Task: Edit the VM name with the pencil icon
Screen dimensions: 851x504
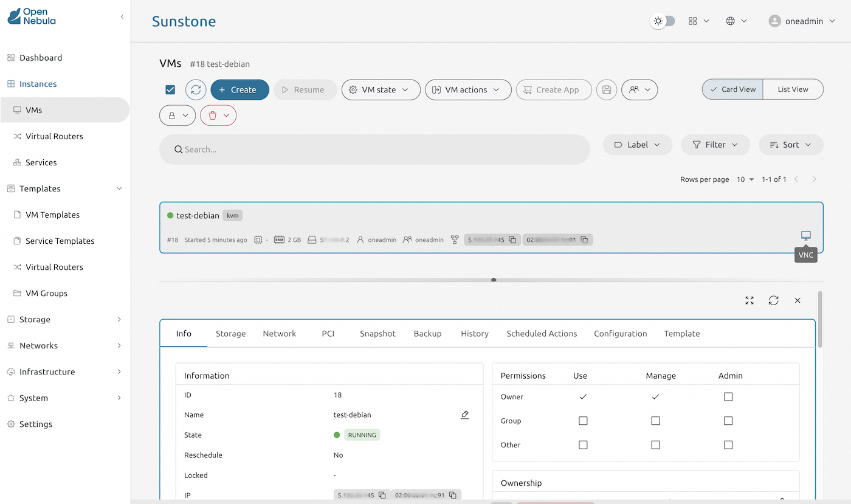Action: 464,414
